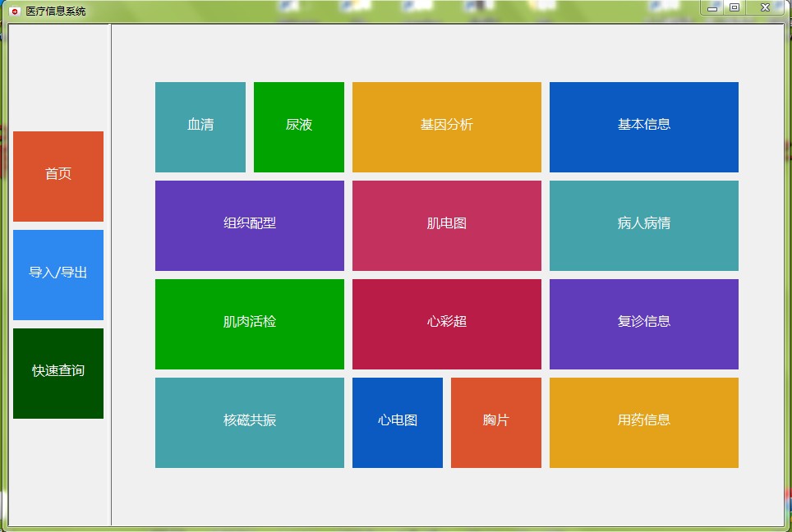Open the 肌电图 tile
Viewport: 792px width, 532px height.
point(446,226)
